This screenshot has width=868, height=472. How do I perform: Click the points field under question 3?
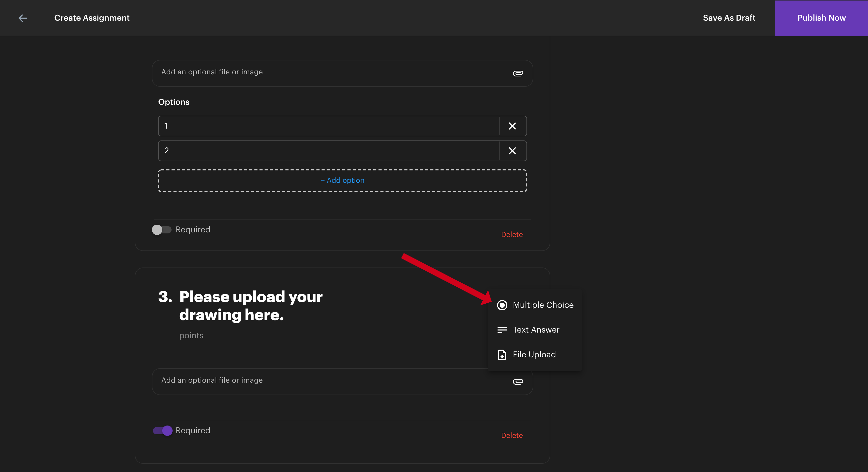(191, 335)
